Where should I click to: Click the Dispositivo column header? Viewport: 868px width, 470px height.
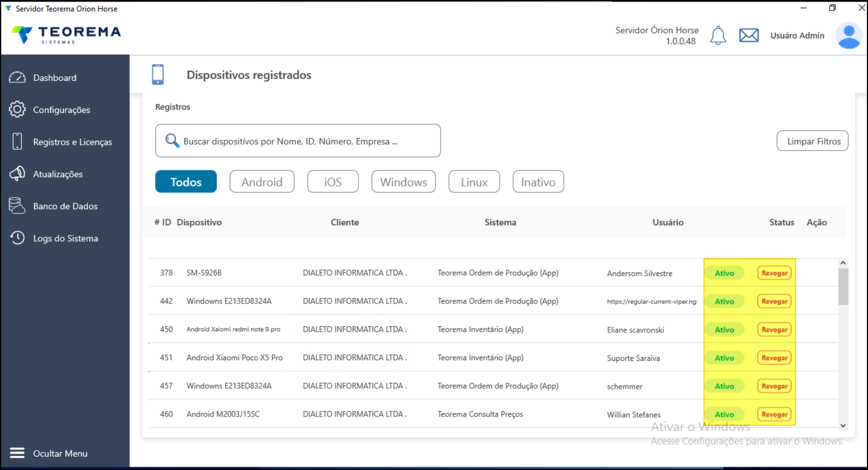click(x=199, y=222)
